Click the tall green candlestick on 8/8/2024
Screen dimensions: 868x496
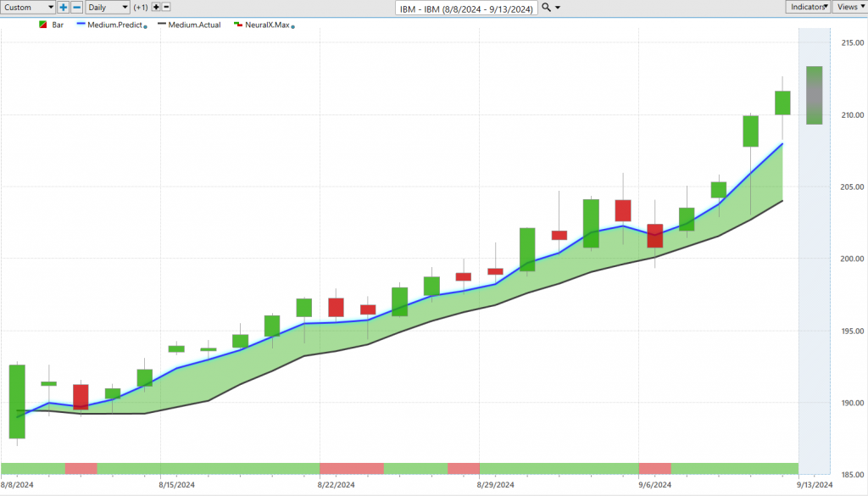[17, 402]
